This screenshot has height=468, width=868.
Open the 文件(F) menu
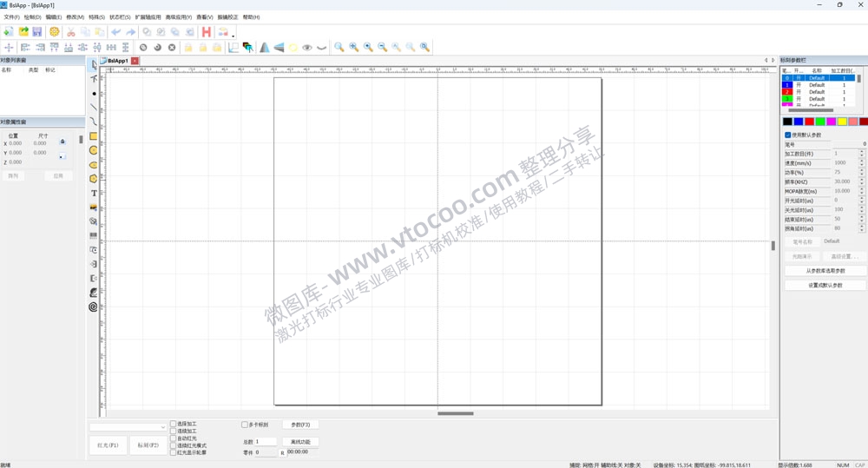pyautogui.click(x=11, y=17)
